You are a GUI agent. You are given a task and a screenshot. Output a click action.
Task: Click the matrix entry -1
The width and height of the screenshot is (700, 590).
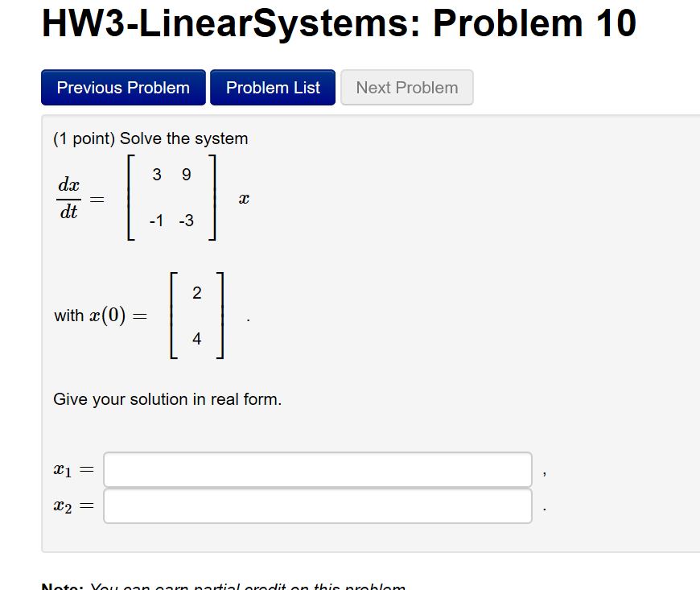(x=155, y=221)
